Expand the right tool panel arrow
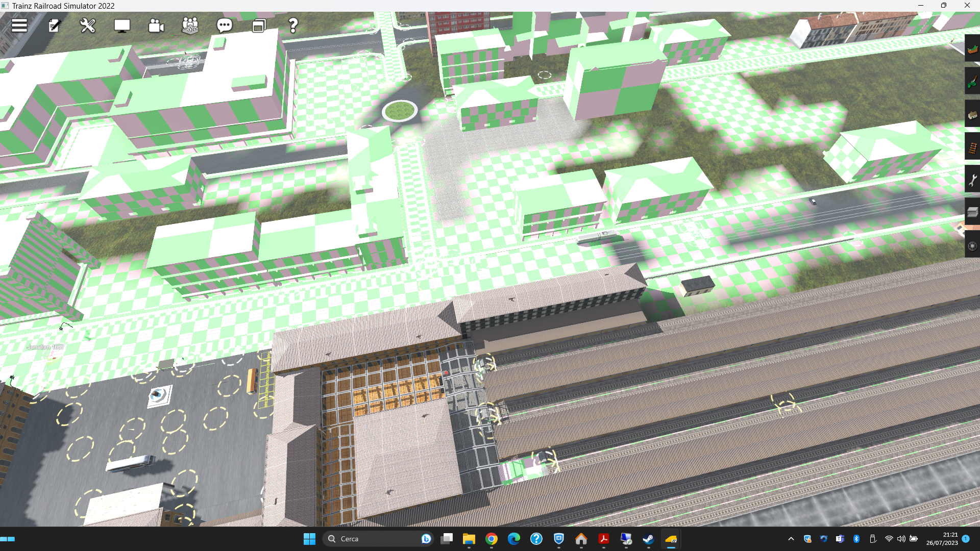 (x=960, y=230)
